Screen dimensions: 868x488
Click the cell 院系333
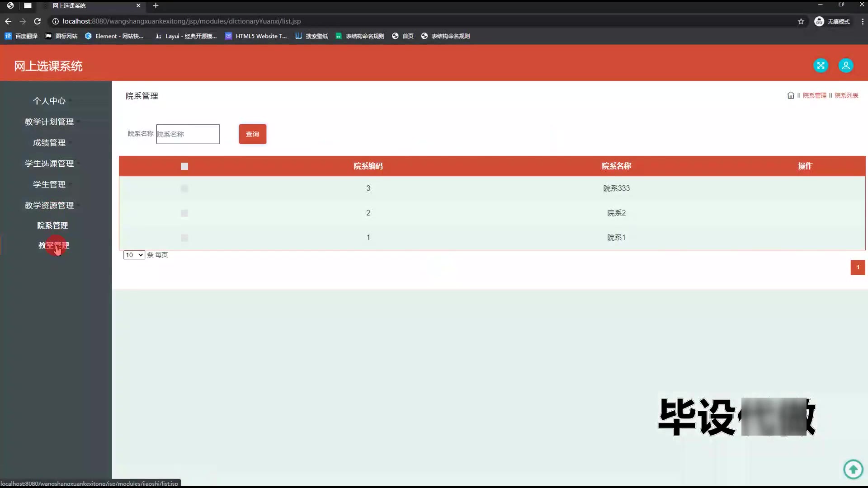click(616, 188)
